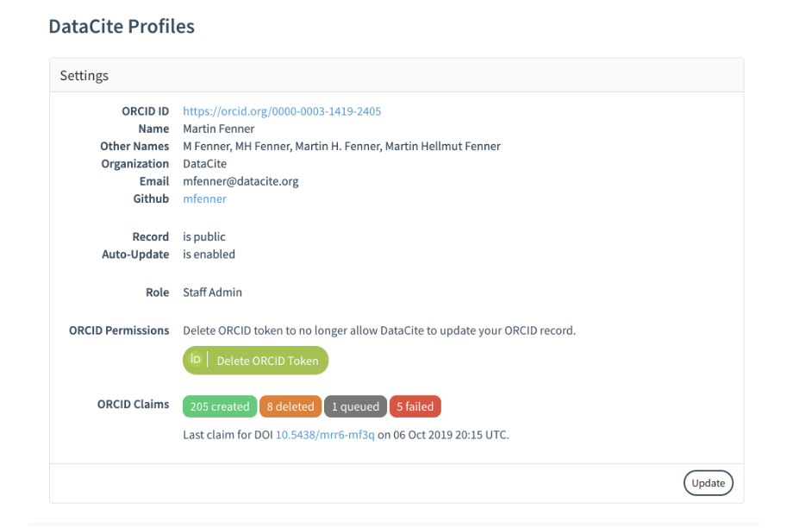Select the name Martin Fenner
The height and width of the screenshot is (528, 812).
tap(219, 129)
